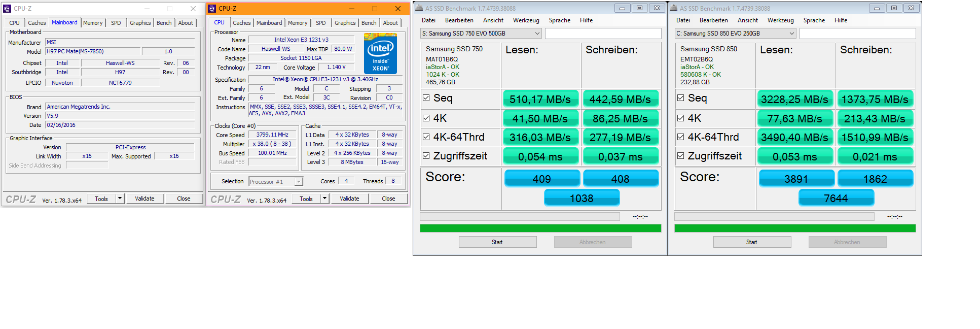Click the AS SSD icon in Samsung 850 window title
The width and height of the screenshot is (980, 329).
(x=673, y=8)
